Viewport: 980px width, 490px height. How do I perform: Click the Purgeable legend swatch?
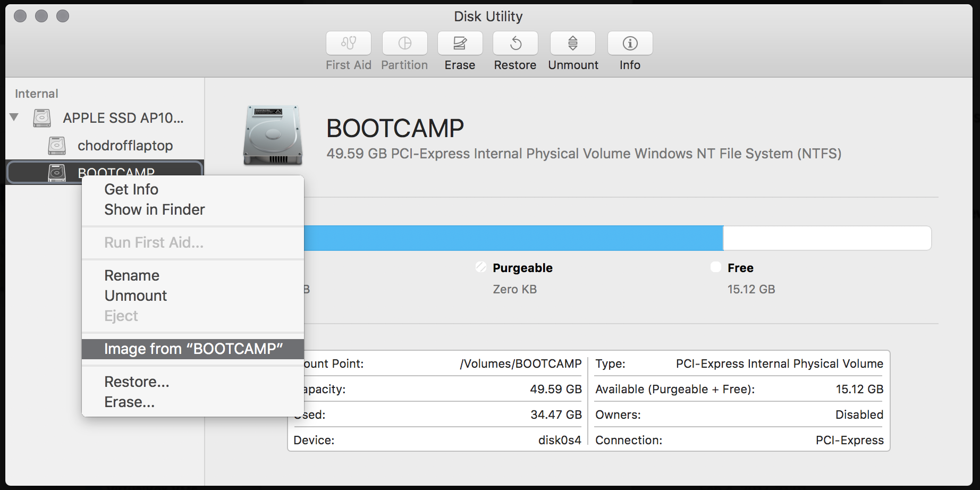pyautogui.click(x=481, y=267)
